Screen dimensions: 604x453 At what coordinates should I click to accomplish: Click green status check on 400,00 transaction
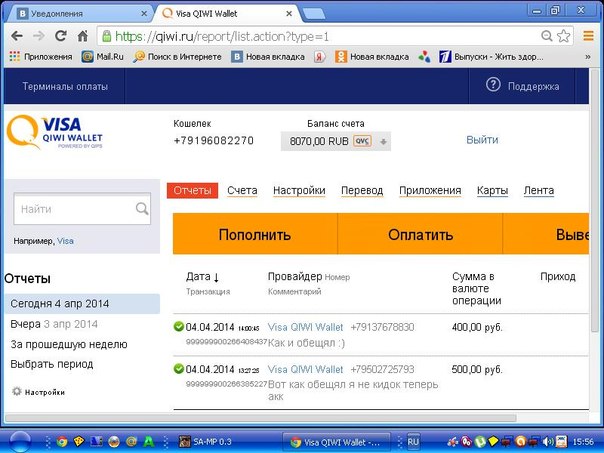(x=179, y=326)
